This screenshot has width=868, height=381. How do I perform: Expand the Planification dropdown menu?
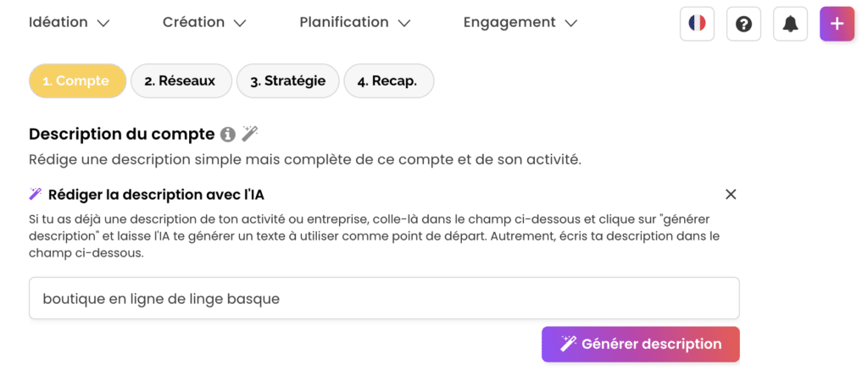click(354, 23)
